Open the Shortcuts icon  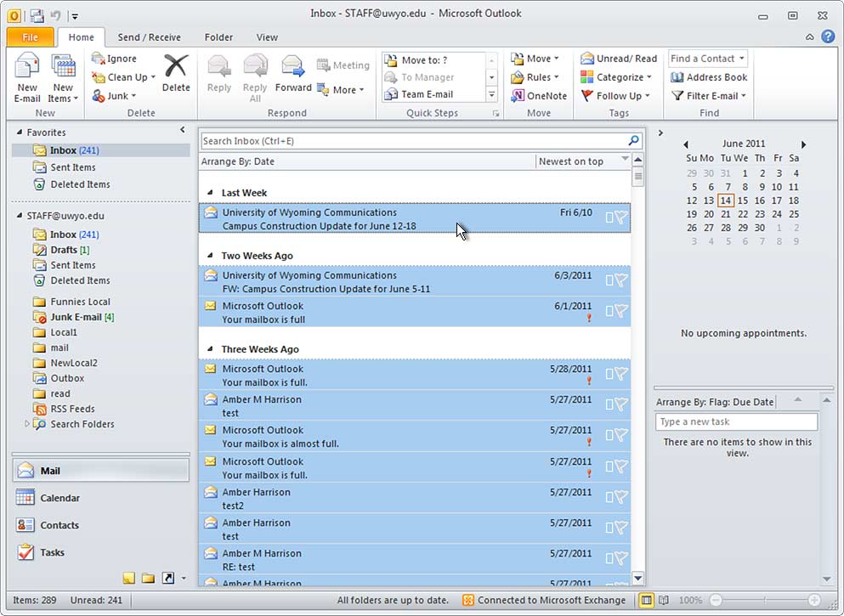click(168, 579)
